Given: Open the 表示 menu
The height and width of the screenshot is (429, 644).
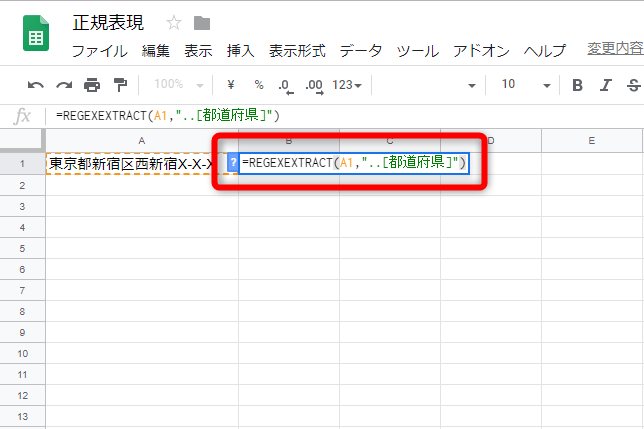Looking at the screenshot, I should click(198, 51).
